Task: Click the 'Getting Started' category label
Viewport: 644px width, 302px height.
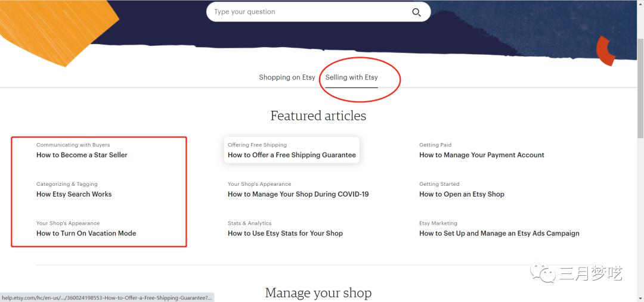Action: click(439, 184)
